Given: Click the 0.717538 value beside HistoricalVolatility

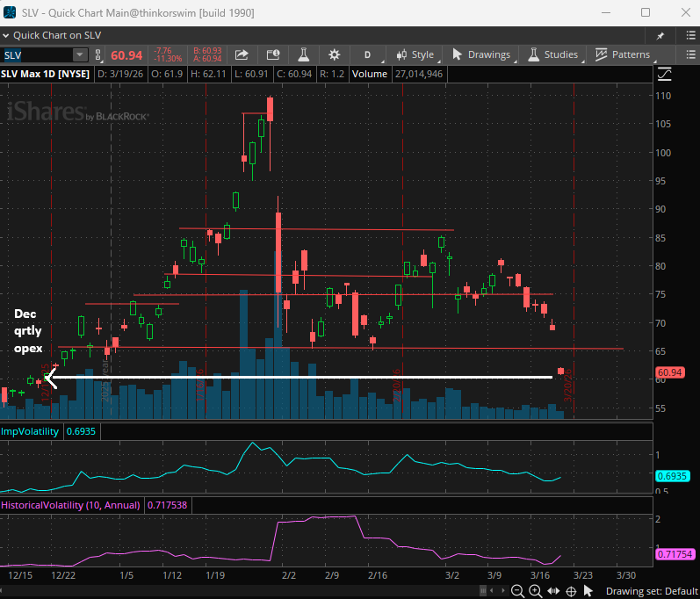Looking at the screenshot, I should coord(168,505).
